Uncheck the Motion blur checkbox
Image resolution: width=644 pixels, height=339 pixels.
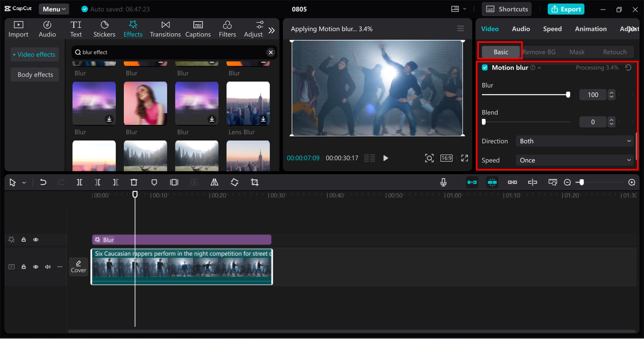[x=485, y=67]
